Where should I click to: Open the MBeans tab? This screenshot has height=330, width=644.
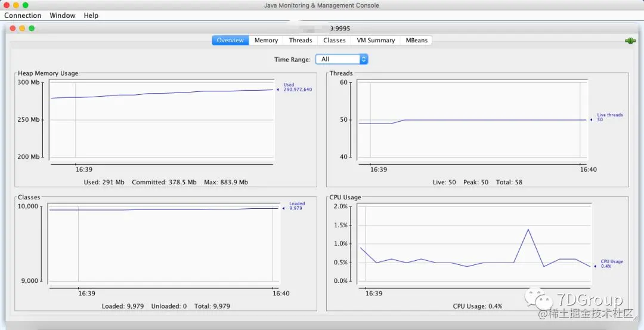click(416, 40)
